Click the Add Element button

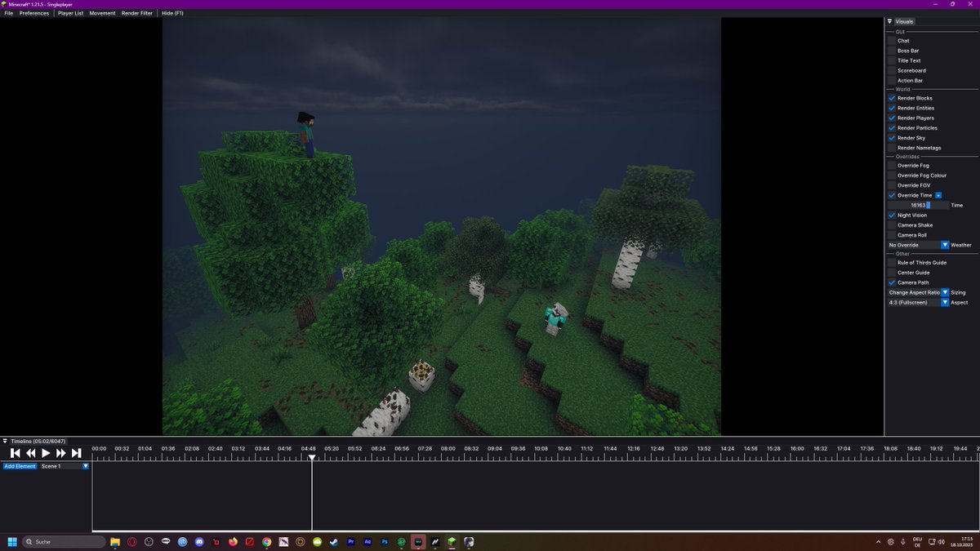(20, 466)
